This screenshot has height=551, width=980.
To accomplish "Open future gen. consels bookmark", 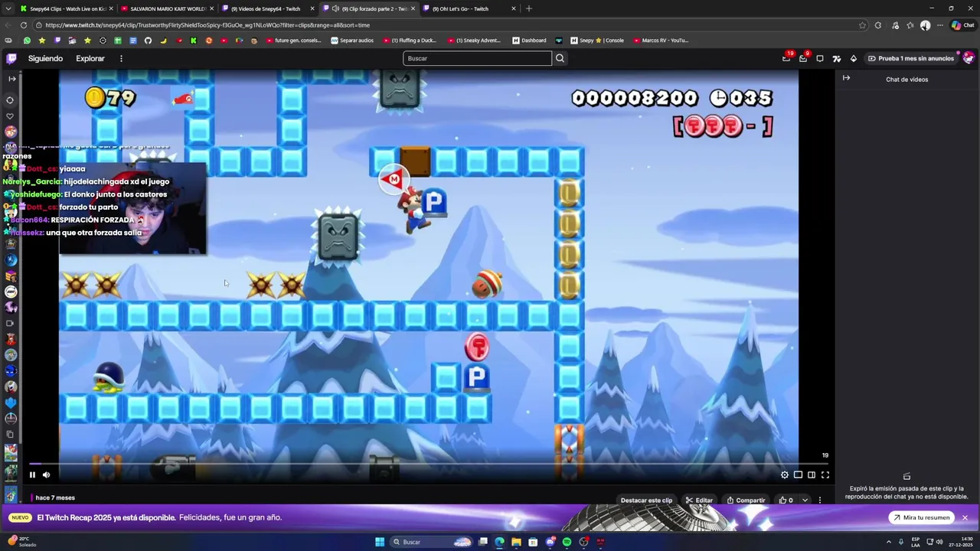I will (x=293, y=41).
